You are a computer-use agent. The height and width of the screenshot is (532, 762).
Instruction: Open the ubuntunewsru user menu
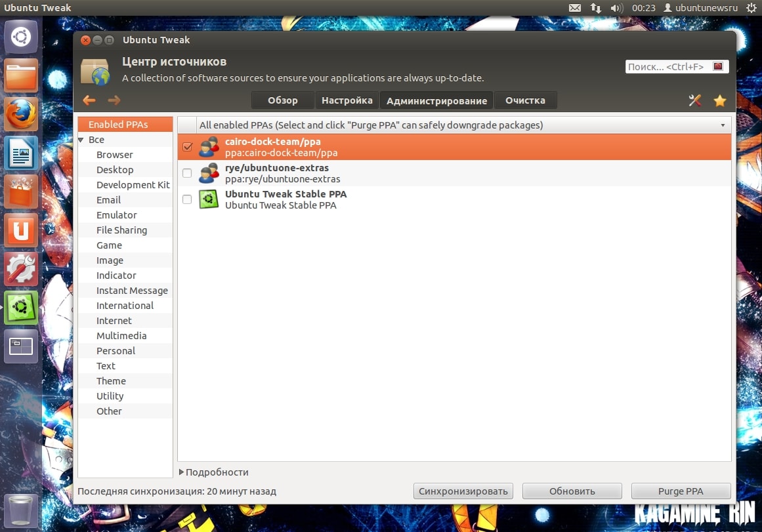701,8
